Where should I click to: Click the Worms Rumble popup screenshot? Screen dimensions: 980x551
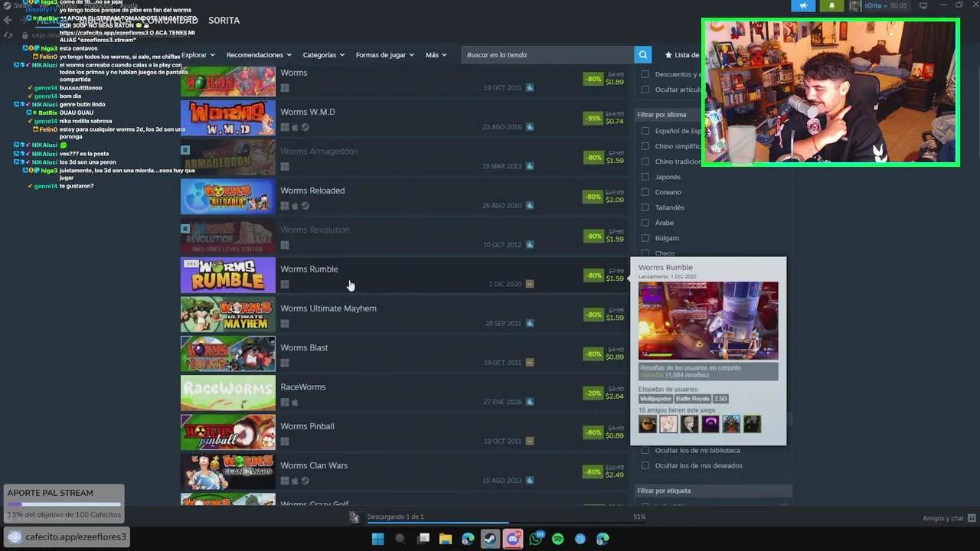point(708,321)
